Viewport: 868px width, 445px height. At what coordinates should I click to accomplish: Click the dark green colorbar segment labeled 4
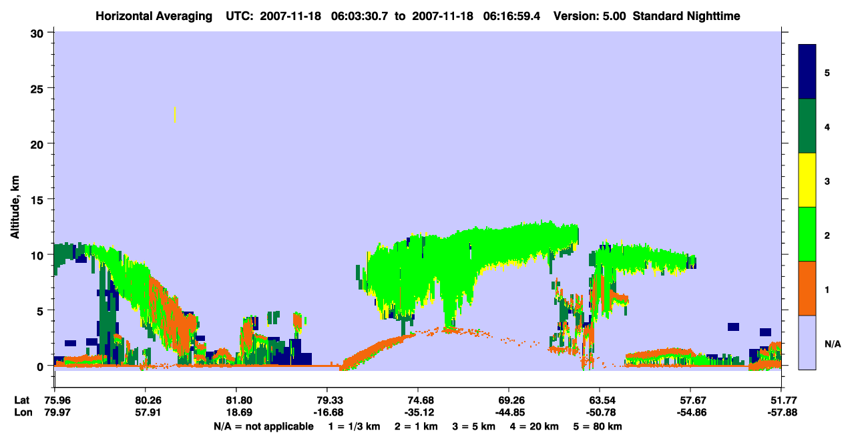[x=807, y=126]
